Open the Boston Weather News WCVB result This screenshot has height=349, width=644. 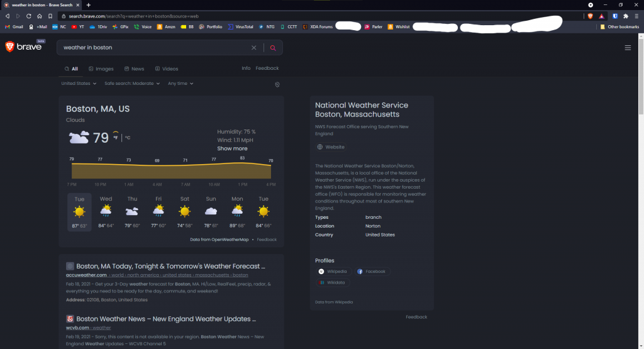click(x=166, y=319)
